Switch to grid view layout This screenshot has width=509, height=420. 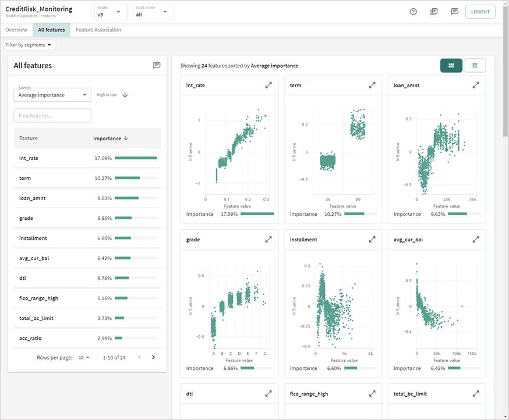tap(451, 66)
